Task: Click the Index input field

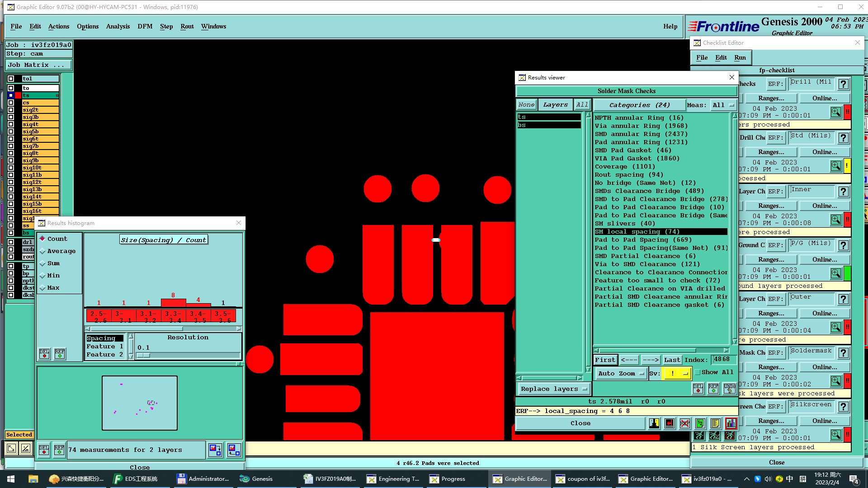Action: 724,360
